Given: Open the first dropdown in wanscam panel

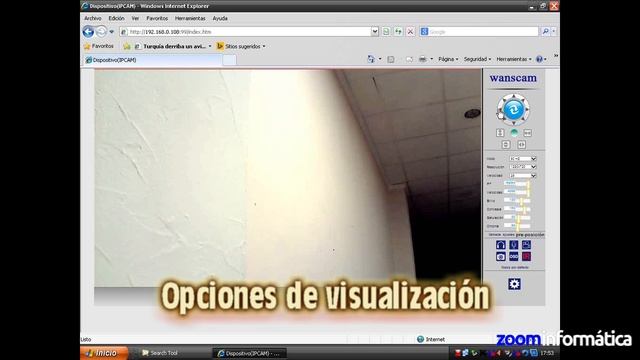Looking at the screenshot, I should [x=522, y=158].
